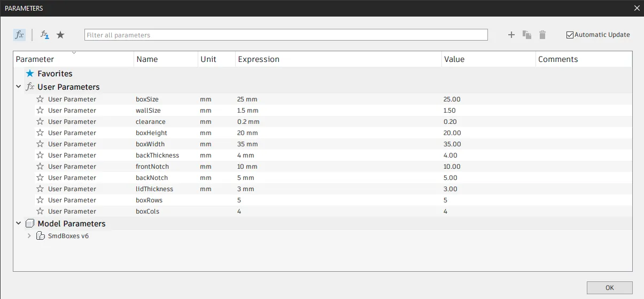This screenshot has height=299, width=644.
Task: Click the copy parameter icon
Action: [527, 35]
